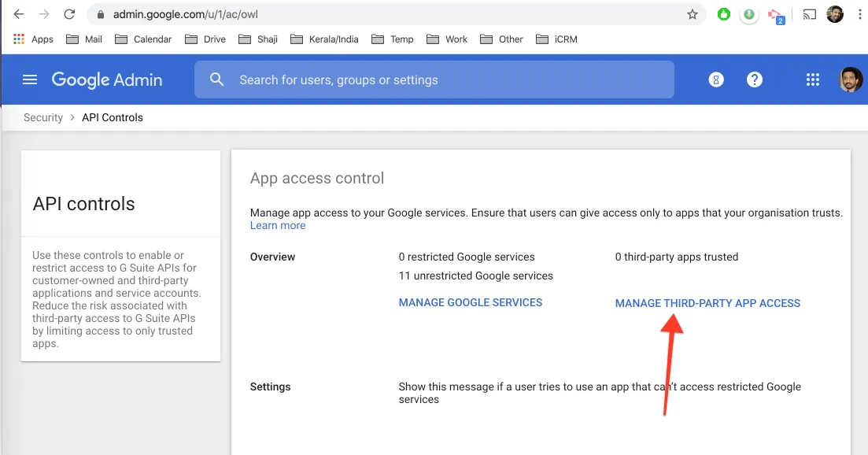
Task: Click the Google Admin logo
Action: tap(107, 80)
